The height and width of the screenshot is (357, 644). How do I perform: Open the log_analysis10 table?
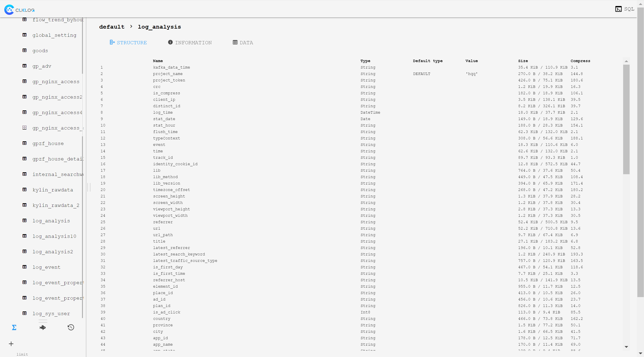point(54,236)
